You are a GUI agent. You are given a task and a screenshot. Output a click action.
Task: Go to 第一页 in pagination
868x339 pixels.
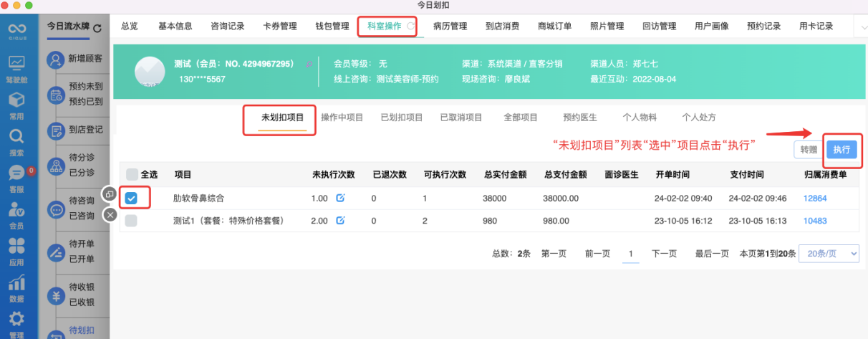(x=554, y=254)
